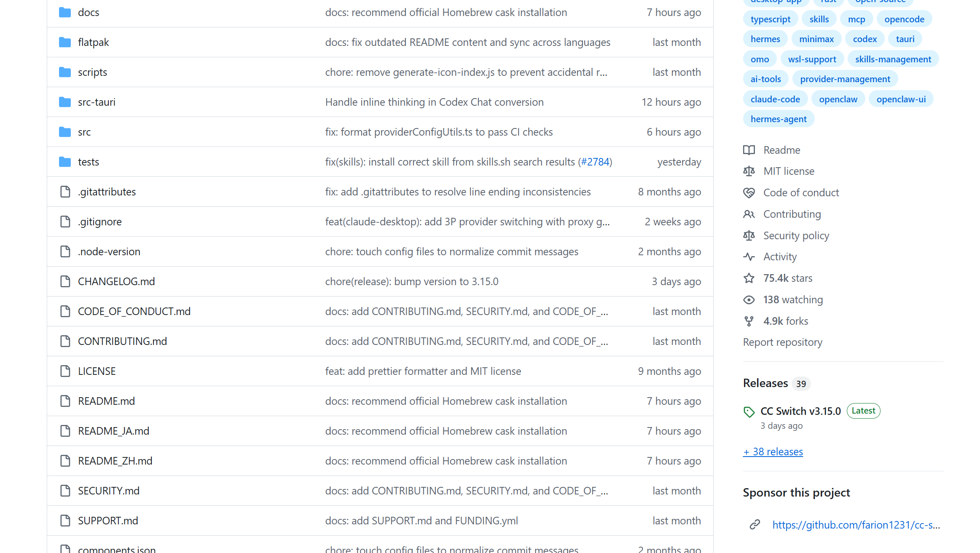Image resolution: width=980 pixels, height=553 pixels.
Task: Click the star icon beside 75.4k stars
Action: click(x=749, y=278)
